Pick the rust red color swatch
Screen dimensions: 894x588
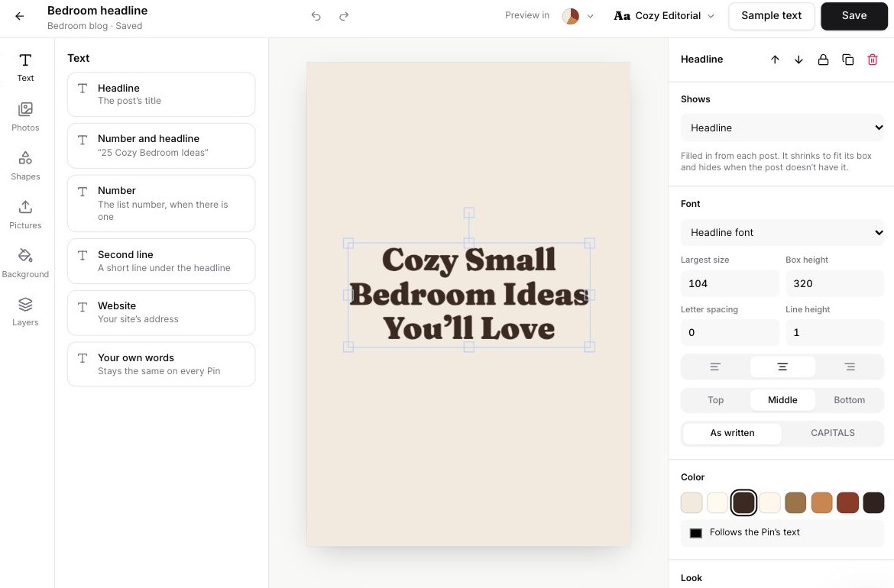848,502
